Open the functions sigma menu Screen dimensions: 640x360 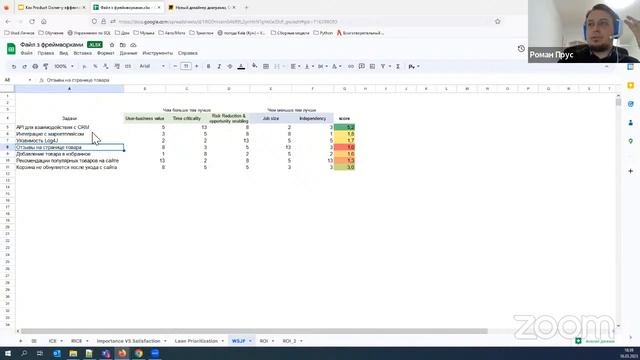coord(398,67)
